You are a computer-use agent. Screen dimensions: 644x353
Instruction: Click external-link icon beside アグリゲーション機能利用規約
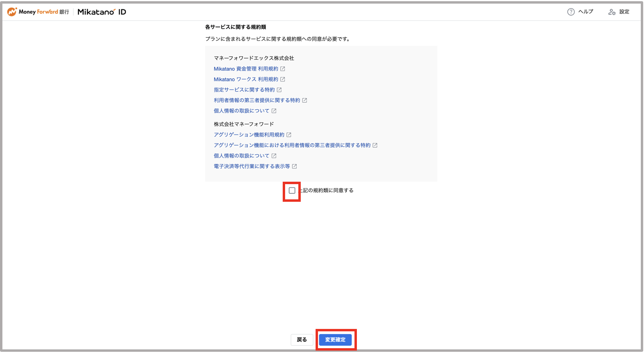(289, 135)
